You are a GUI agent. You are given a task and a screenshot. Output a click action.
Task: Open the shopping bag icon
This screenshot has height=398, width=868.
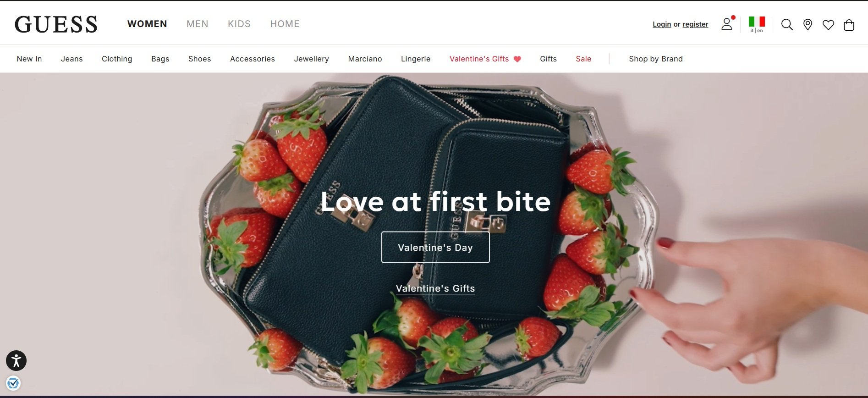(849, 25)
